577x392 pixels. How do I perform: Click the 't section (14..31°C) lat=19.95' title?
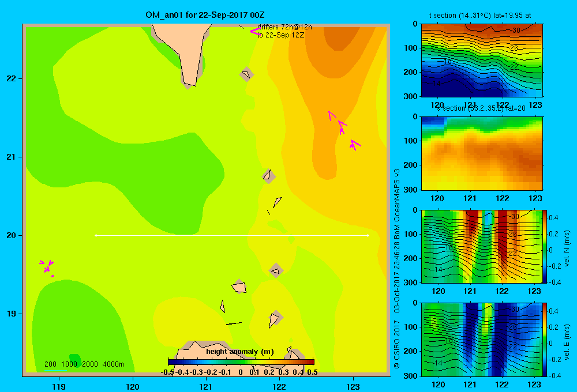pyautogui.click(x=480, y=16)
